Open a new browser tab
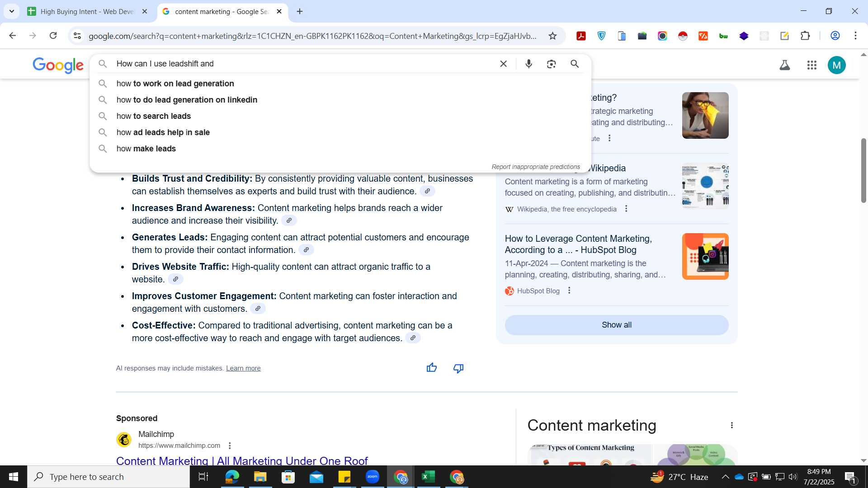Viewport: 868px width, 488px height. (300, 11)
